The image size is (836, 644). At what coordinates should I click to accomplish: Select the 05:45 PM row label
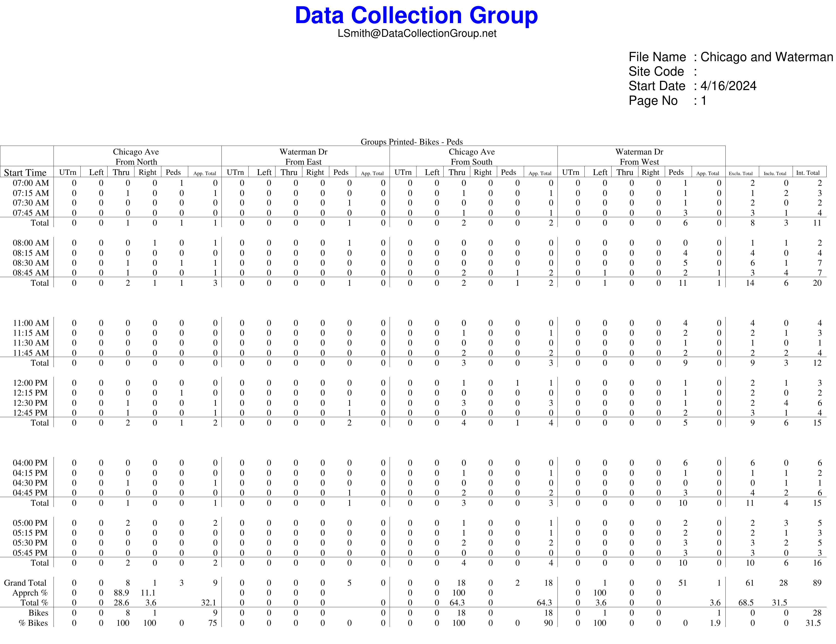30,553
